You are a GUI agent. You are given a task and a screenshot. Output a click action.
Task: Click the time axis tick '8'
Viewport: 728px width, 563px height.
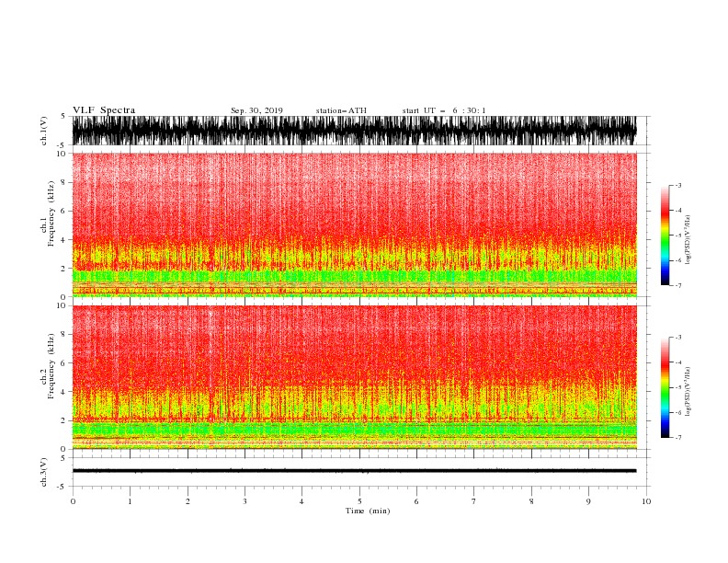531,501
